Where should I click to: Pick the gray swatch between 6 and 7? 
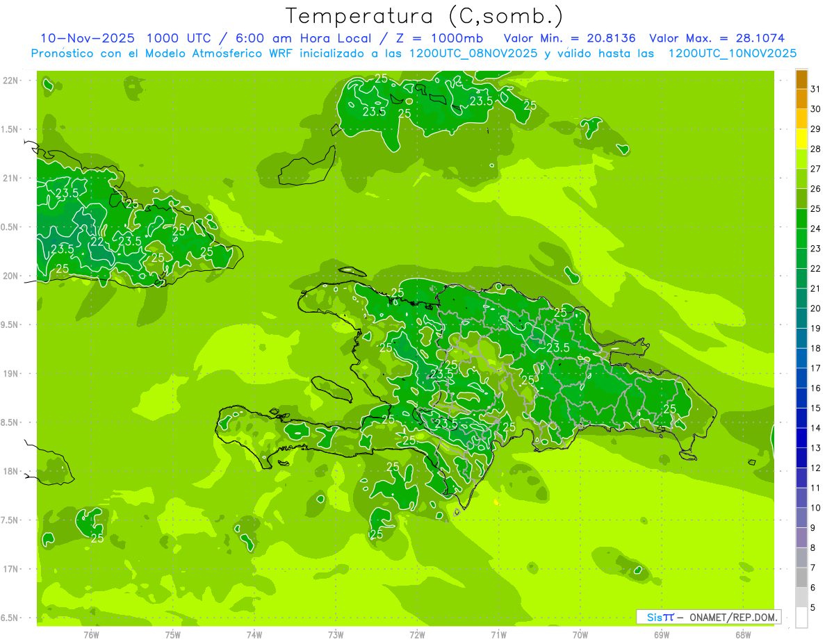801,577
